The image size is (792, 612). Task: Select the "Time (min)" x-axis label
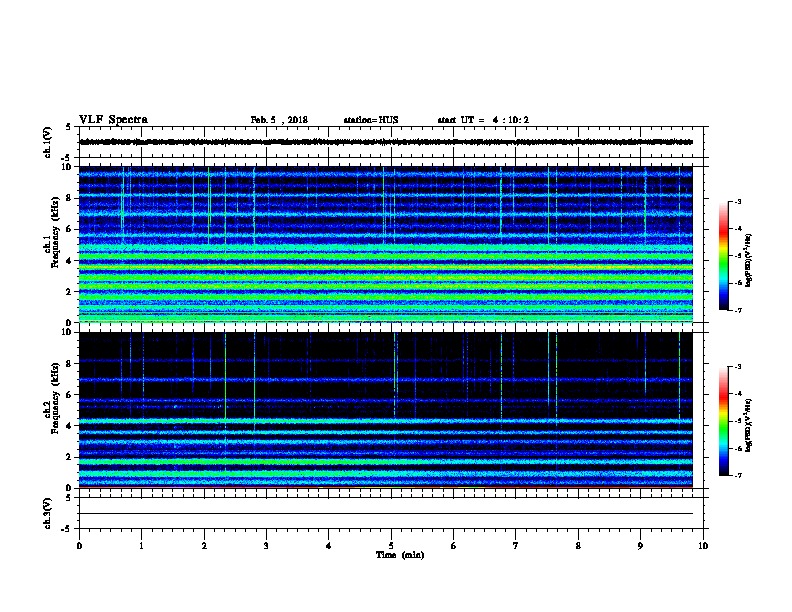click(400, 555)
